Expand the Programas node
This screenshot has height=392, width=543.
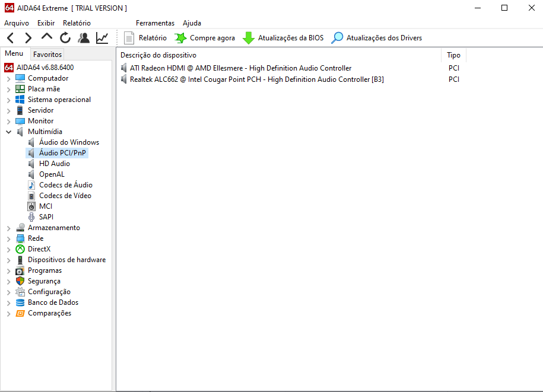click(9, 271)
